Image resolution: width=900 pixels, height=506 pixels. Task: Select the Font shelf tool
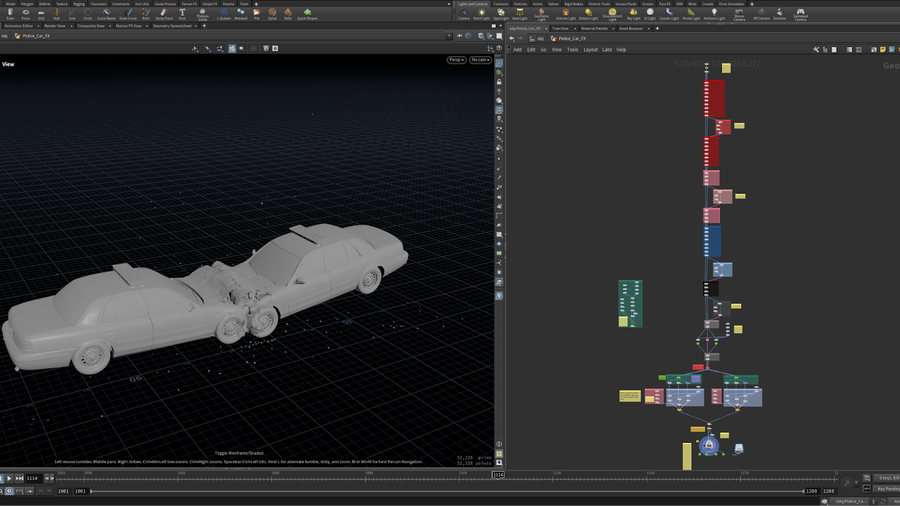point(182,14)
